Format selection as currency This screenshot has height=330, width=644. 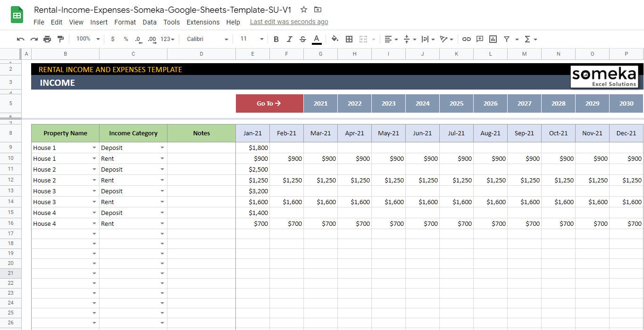pos(112,39)
